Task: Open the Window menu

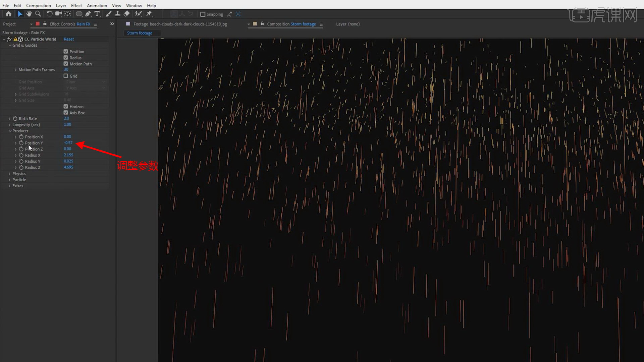Action: pos(134,5)
